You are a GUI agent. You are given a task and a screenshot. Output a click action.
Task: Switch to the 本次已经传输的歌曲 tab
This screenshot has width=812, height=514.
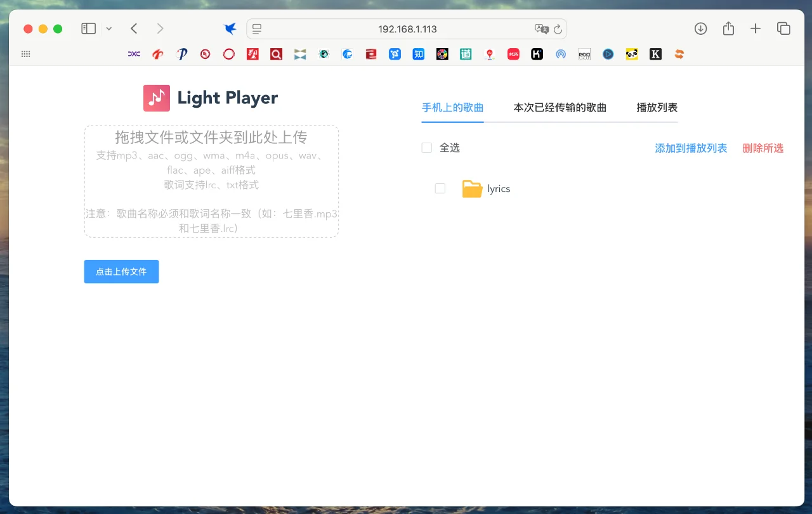560,107
